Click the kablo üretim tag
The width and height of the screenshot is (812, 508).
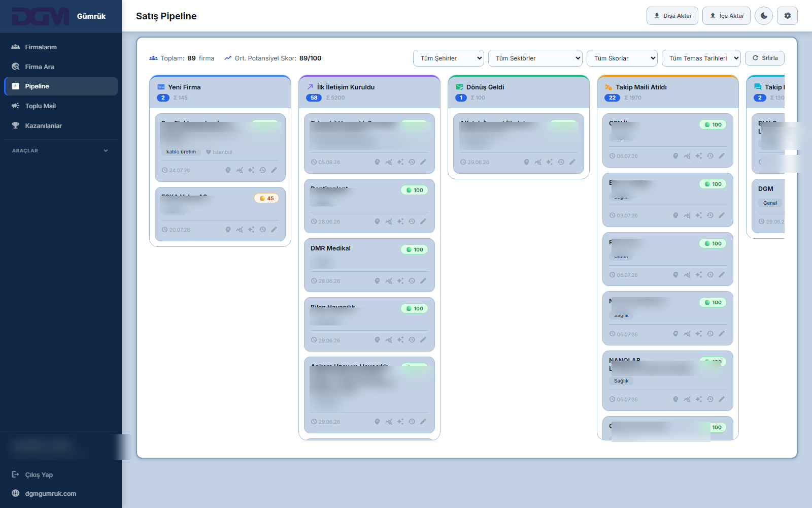pos(181,152)
